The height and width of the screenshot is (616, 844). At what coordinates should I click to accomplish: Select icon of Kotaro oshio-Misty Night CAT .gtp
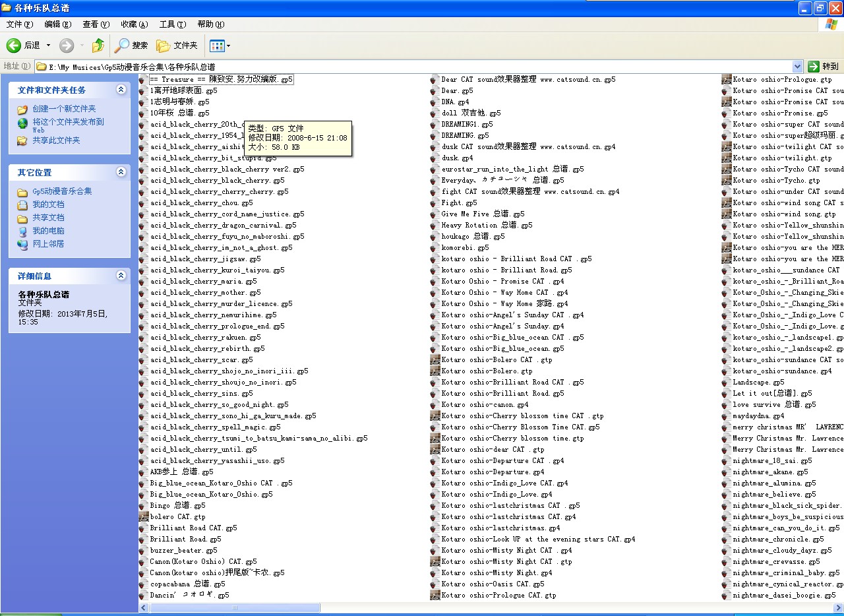pyautogui.click(x=435, y=561)
